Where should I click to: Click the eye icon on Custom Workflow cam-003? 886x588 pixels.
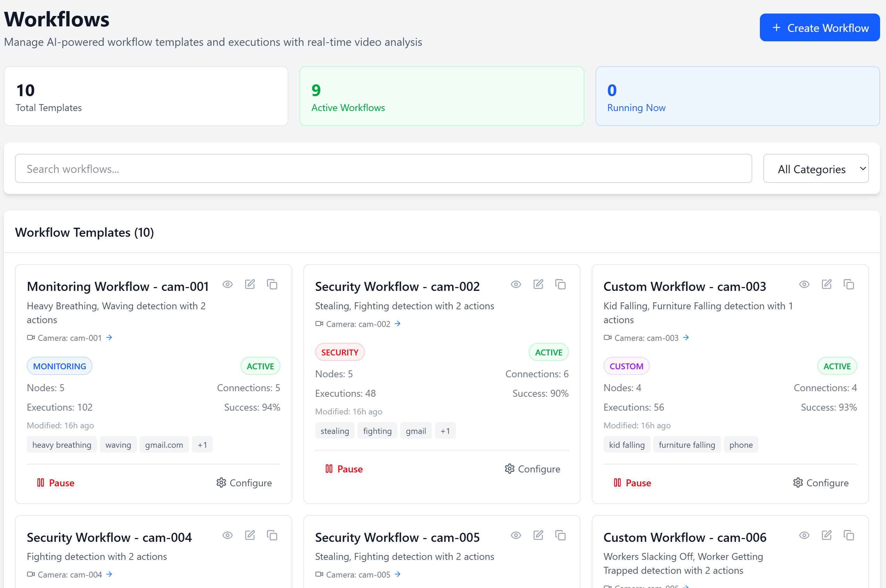pyautogui.click(x=804, y=284)
